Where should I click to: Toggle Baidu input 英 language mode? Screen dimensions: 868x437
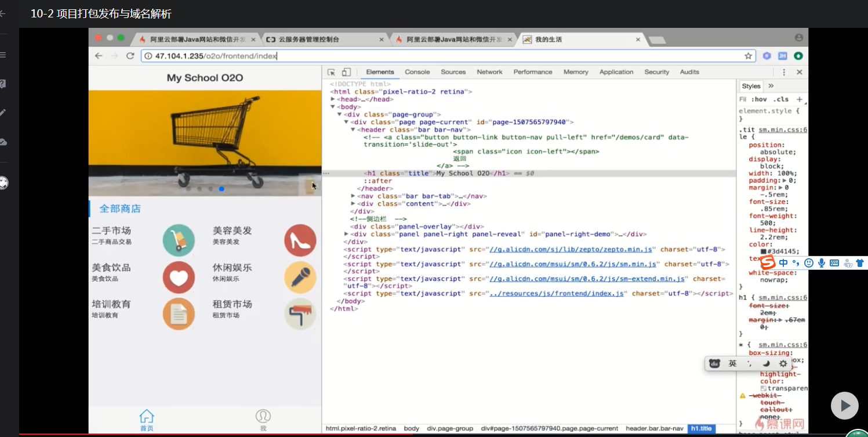[733, 364]
